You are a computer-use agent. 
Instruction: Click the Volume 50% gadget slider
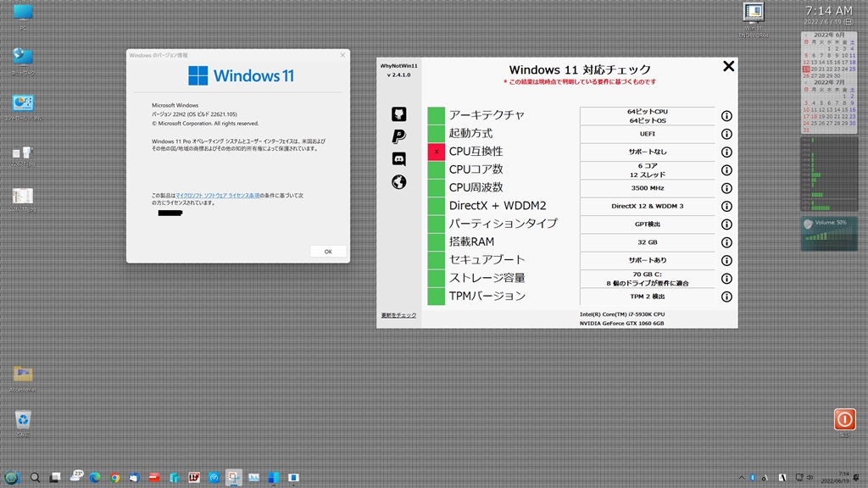[829, 234]
